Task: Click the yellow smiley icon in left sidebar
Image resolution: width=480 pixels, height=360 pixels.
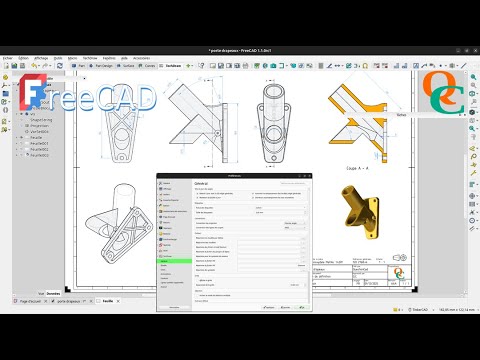Action: click(5, 77)
